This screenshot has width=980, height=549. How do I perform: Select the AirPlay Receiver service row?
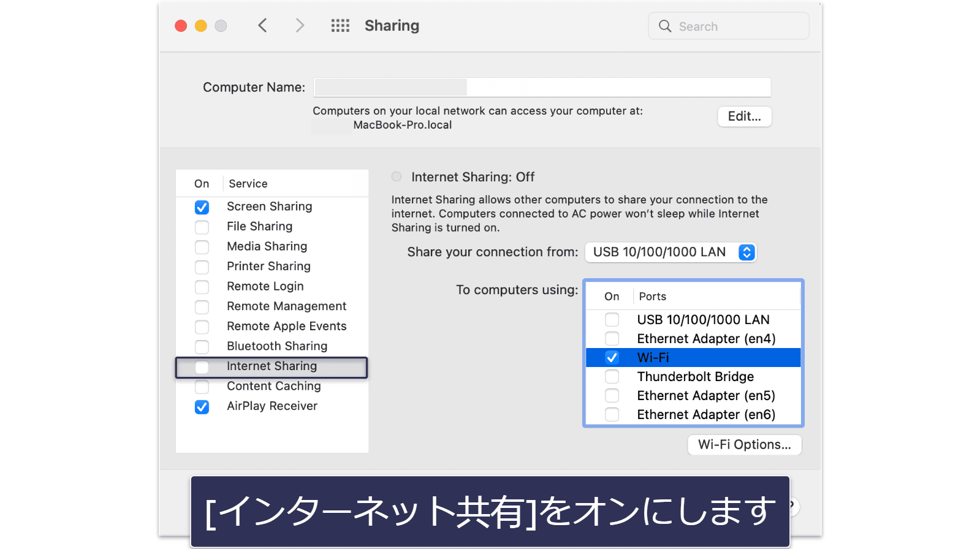(x=272, y=406)
